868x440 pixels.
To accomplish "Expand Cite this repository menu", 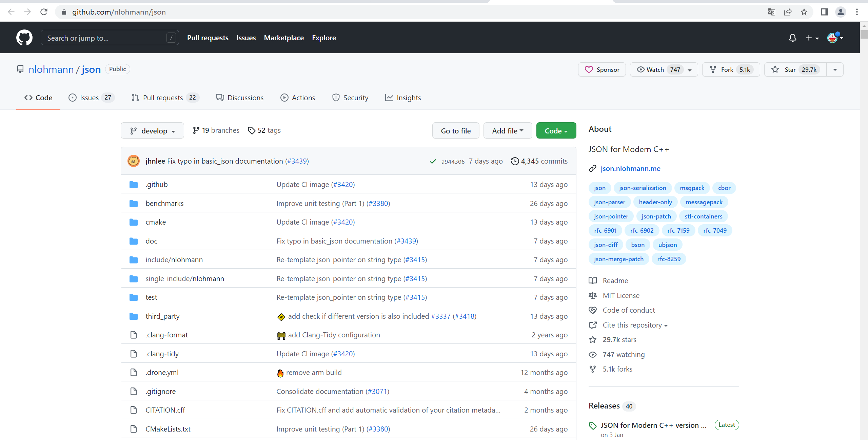I will click(x=635, y=325).
